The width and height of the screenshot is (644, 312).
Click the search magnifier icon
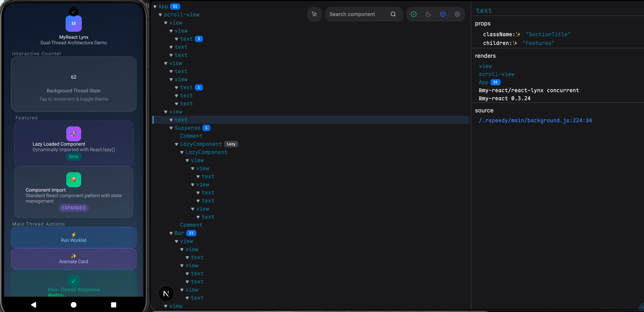pos(393,14)
